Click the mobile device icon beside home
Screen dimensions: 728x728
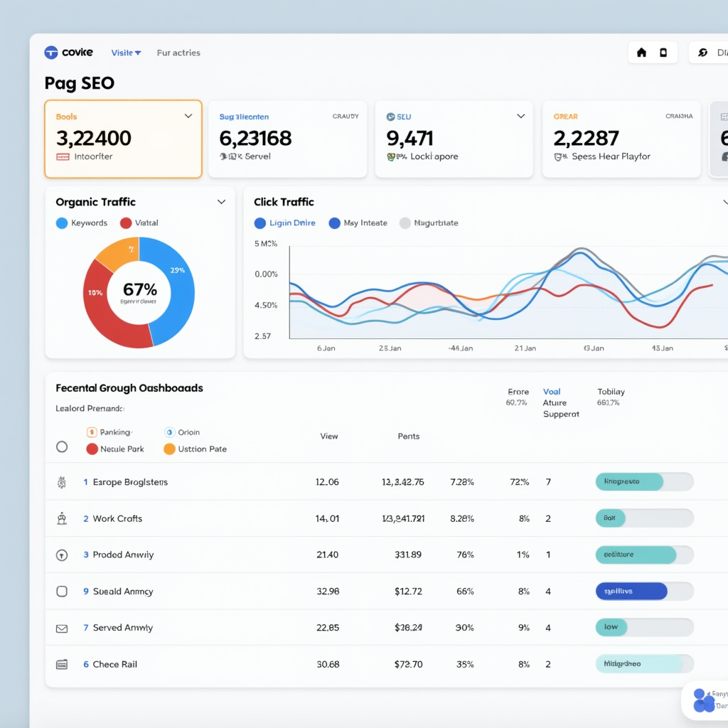click(x=664, y=52)
